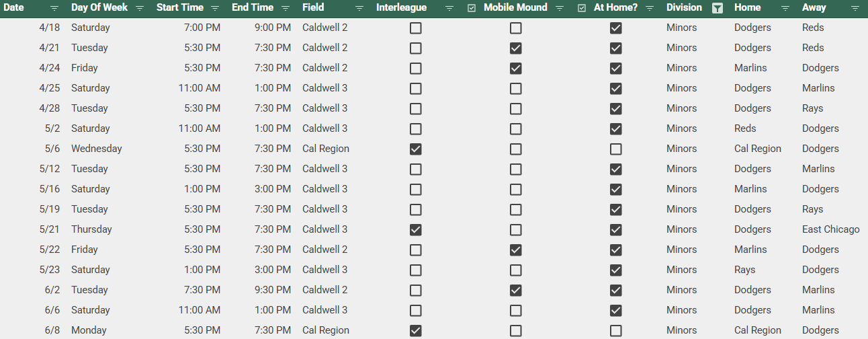
Task: Open the Home column filter dropdown
Action: coord(785,9)
